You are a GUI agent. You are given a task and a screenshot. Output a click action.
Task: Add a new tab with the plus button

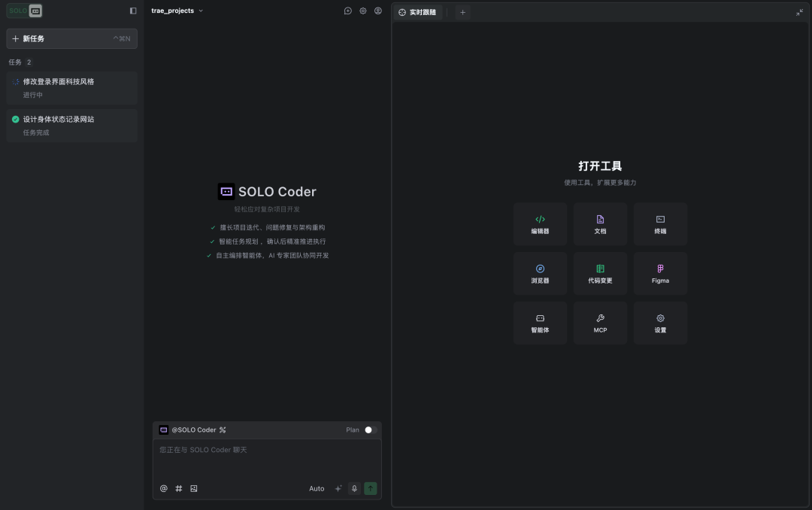coord(462,12)
